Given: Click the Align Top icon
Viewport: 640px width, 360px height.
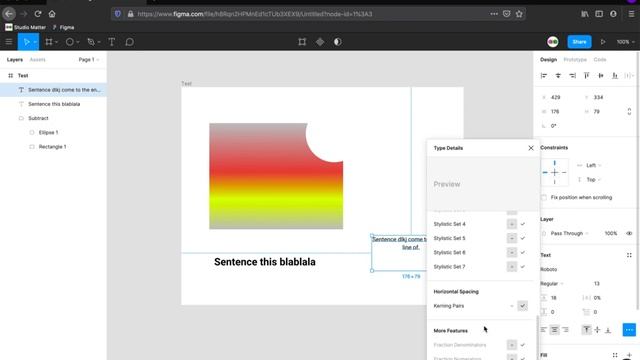Looking at the screenshot, I should point(587,76).
